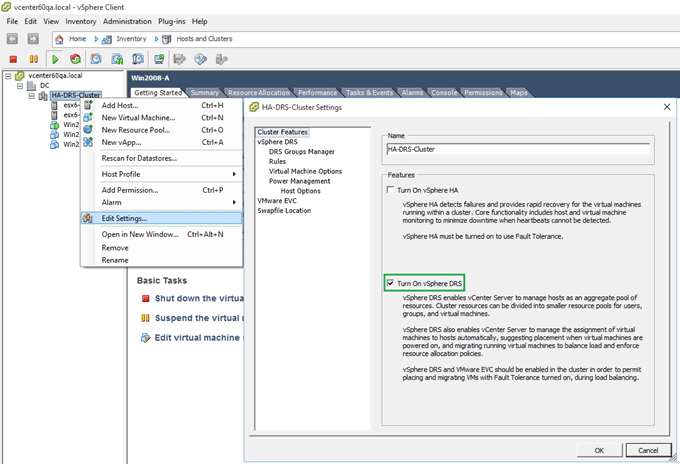This screenshot has height=464, width=680.
Task: Expand the Alarm submenu
Action: point(161,203)
